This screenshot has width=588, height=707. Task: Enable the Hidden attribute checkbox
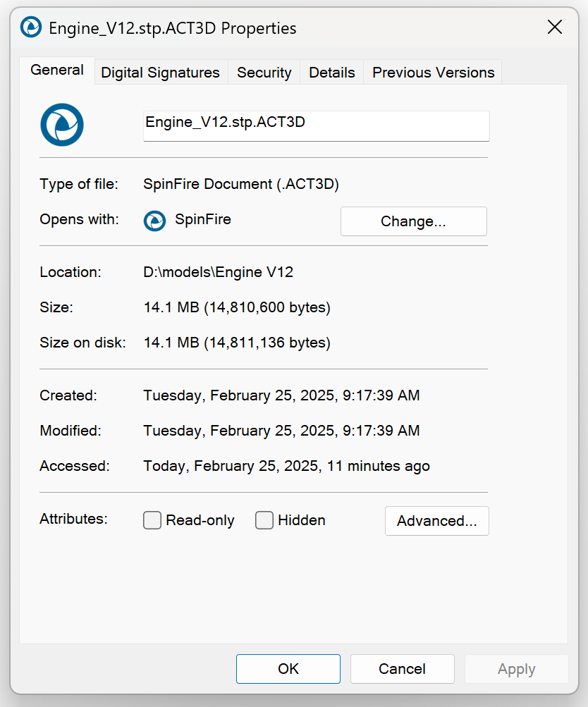(264, 520)
